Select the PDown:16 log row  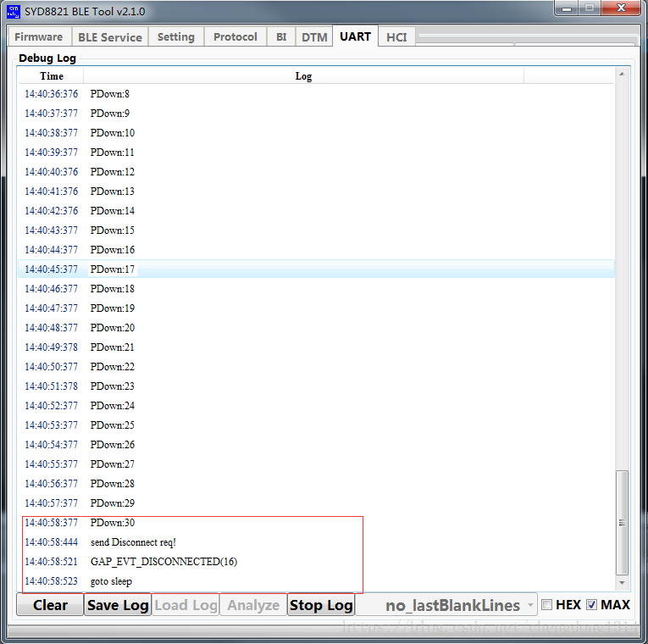pos(316,250)
